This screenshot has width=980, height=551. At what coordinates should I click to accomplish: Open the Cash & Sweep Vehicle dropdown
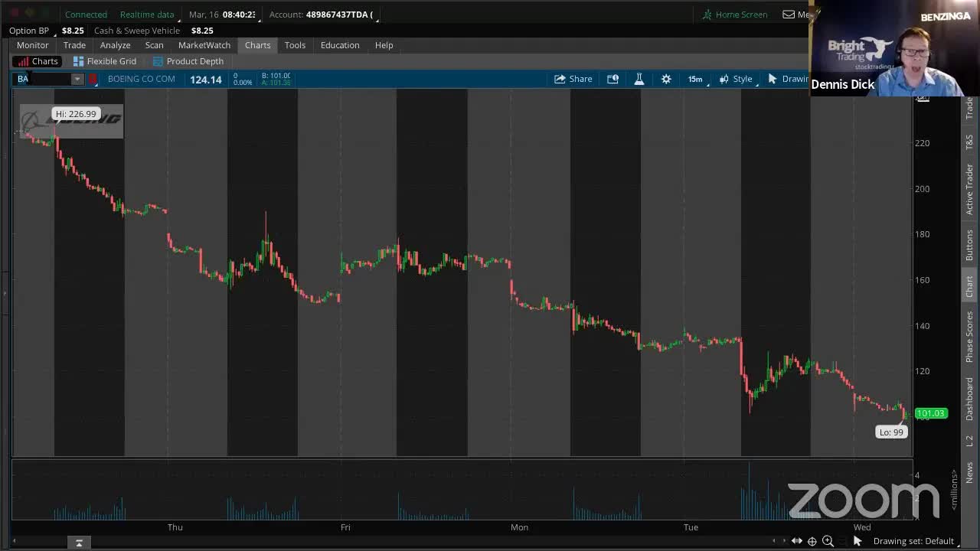[136, 31]
